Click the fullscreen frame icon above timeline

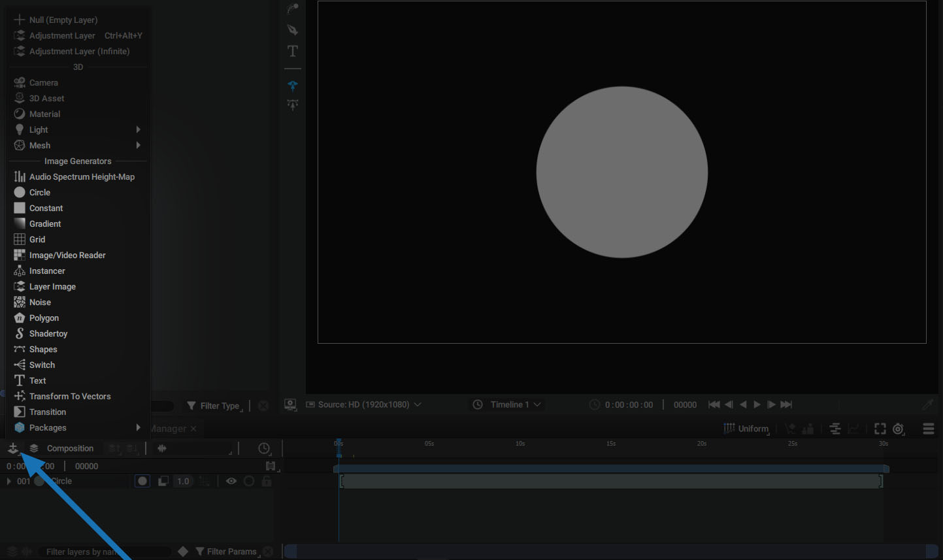pos(880,429)
